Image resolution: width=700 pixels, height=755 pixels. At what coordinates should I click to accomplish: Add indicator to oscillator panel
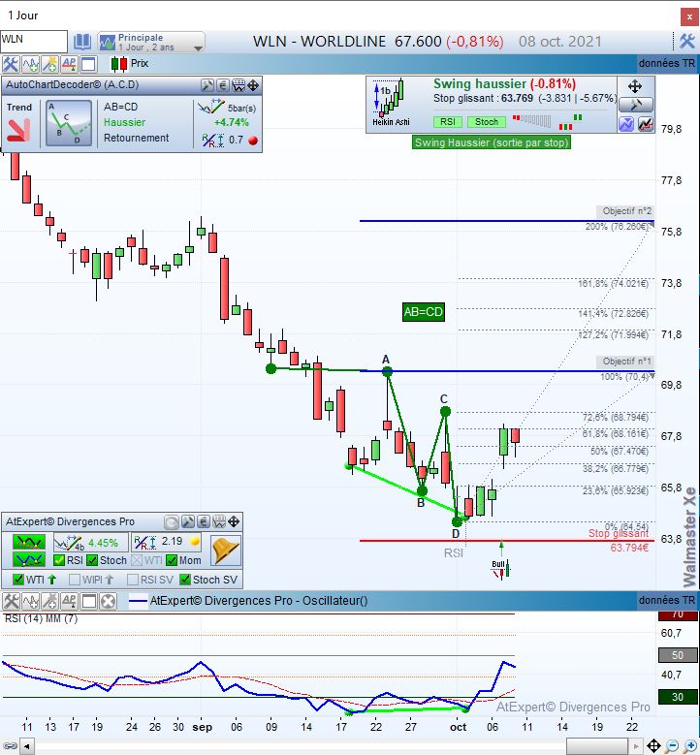point(30,601)
